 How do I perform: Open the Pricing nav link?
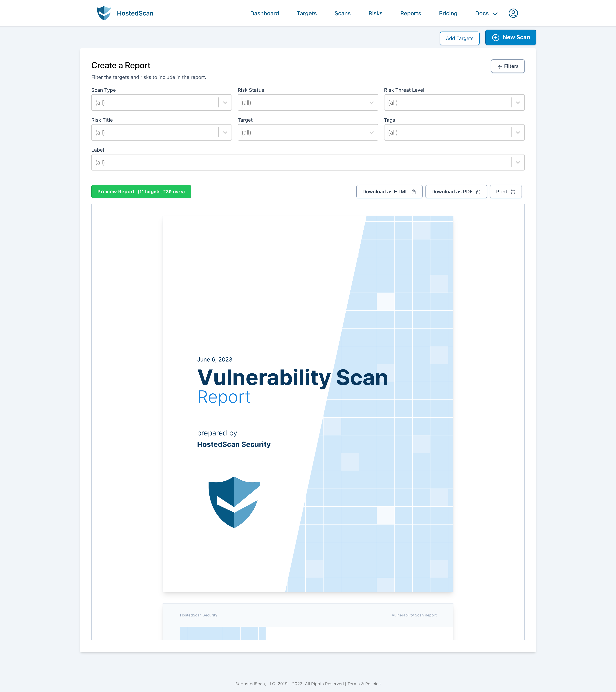pos(448,14)
